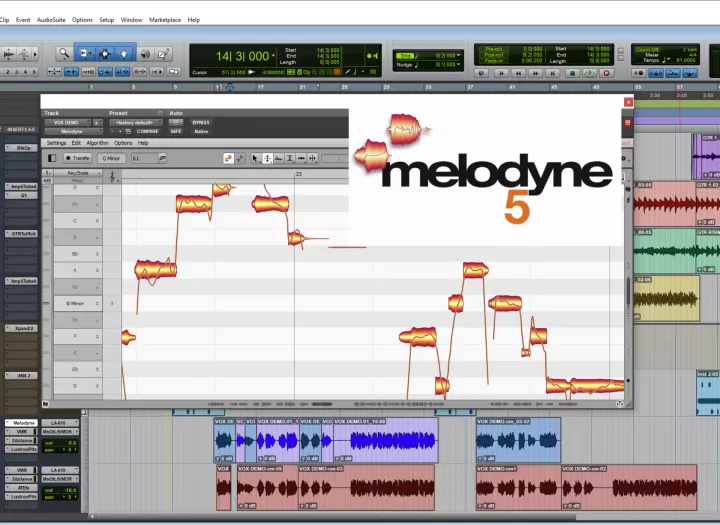Toggle the blue metronome click button
Screen dimensions: 720x525
pos(655,73)
